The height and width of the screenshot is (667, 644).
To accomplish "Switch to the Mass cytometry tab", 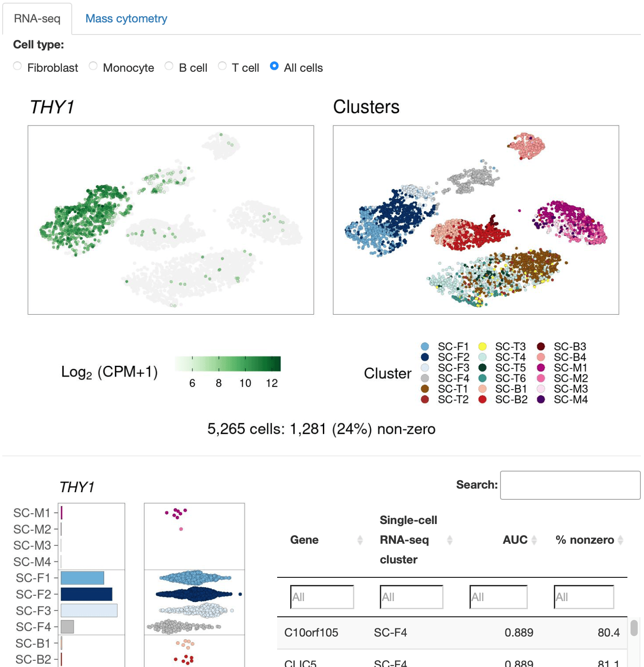I will pyautogui.click(x=126, y=18).
